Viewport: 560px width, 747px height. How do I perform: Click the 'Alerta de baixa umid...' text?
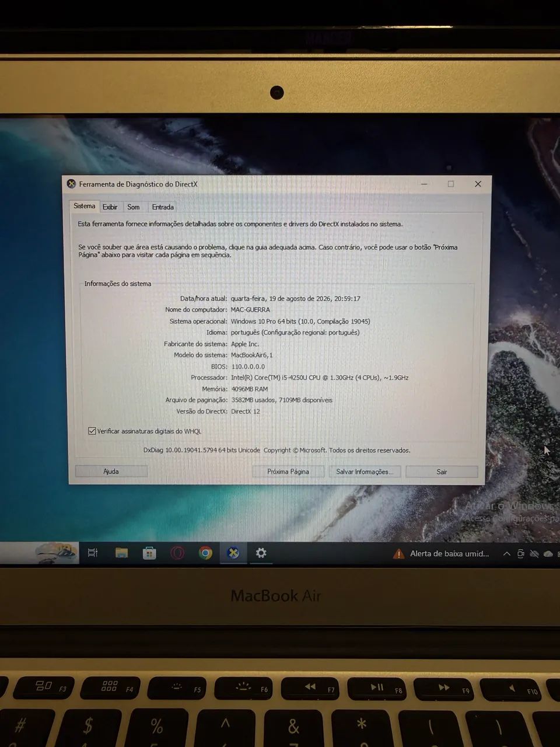tap(449, 554)
